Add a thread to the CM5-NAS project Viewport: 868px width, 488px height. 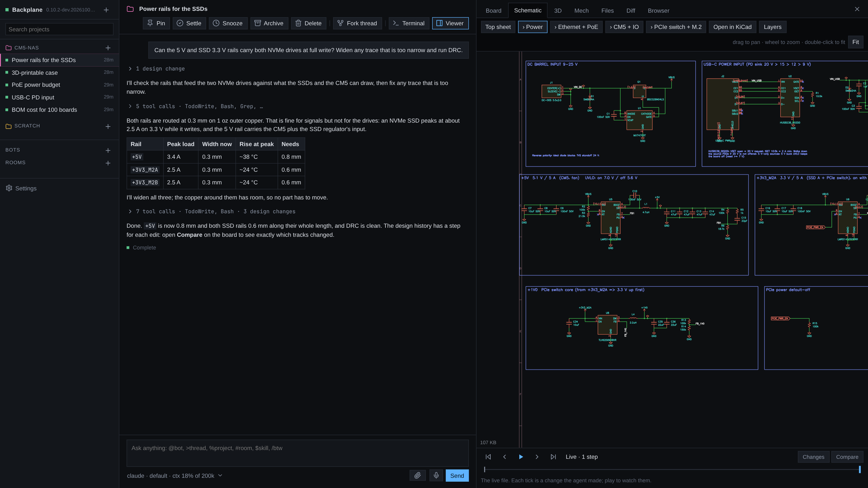pyautogui.click(x=108, y=48)
